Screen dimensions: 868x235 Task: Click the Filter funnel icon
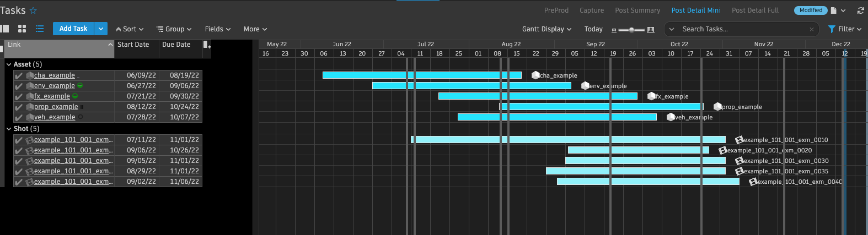(832, 29)
